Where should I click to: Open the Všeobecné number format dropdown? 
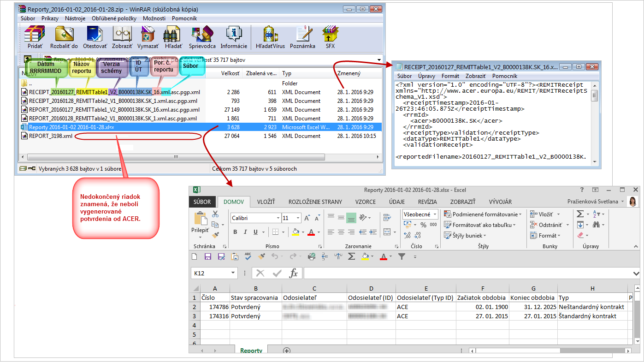click(x=435, y=214)
